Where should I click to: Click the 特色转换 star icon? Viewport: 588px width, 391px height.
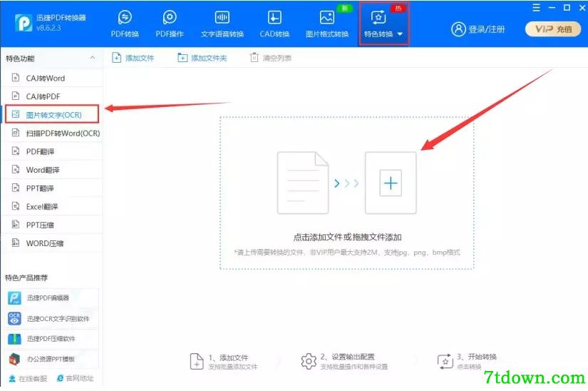378,17
